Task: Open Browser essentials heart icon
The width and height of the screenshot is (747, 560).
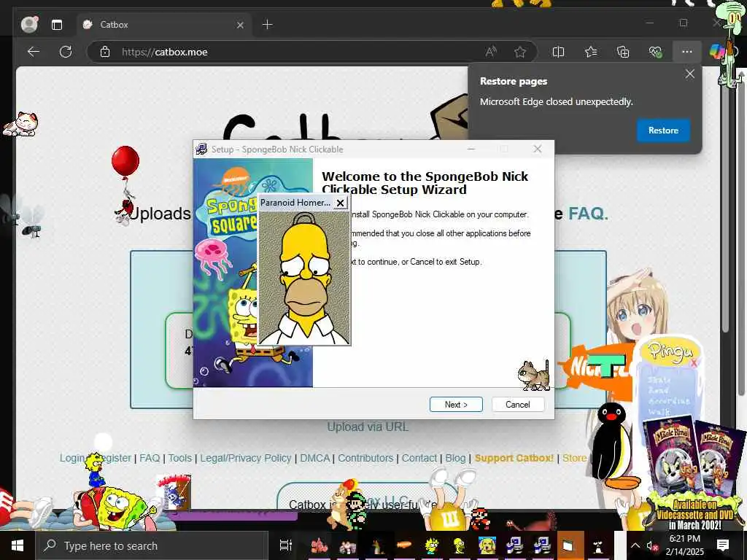Action: point(656,52)
